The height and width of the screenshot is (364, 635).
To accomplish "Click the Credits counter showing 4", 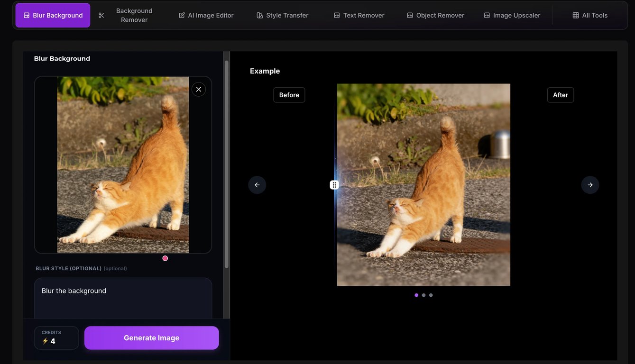I will pyautogui.click(x=56, y=338).
